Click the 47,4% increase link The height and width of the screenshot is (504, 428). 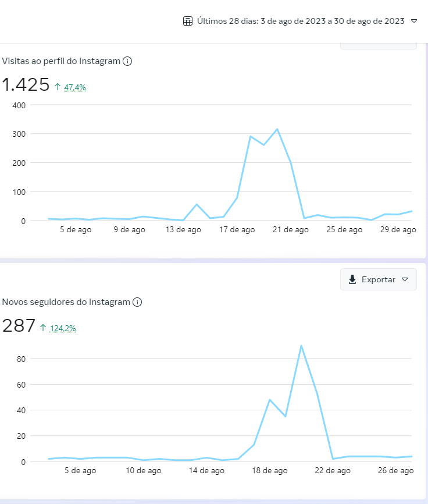point(75,87)
